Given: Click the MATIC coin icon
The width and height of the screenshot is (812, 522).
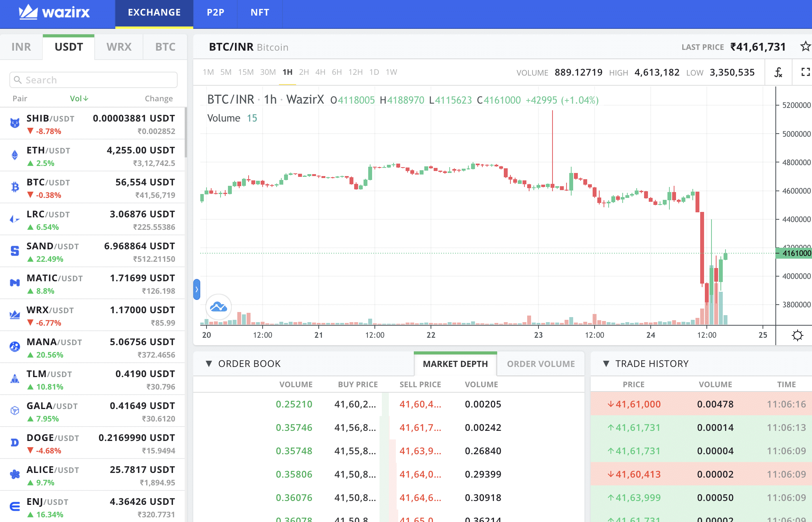Looking at the screenshot, I should (x=15, y=283).
